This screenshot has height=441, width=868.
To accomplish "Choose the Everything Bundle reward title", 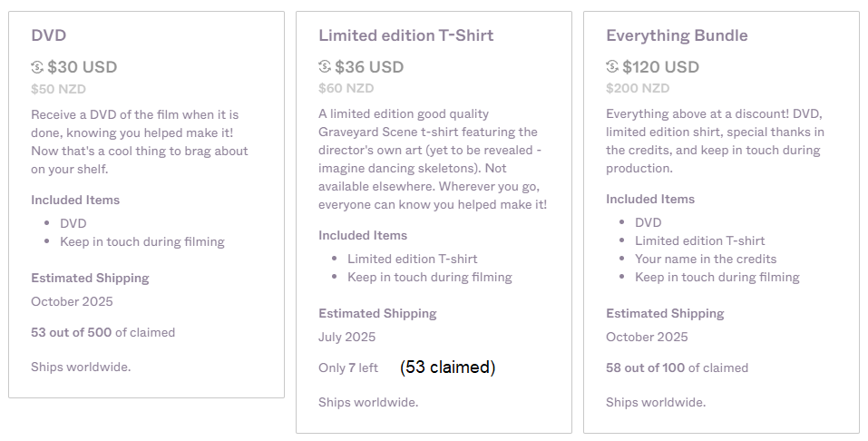I will click(677, 35).
